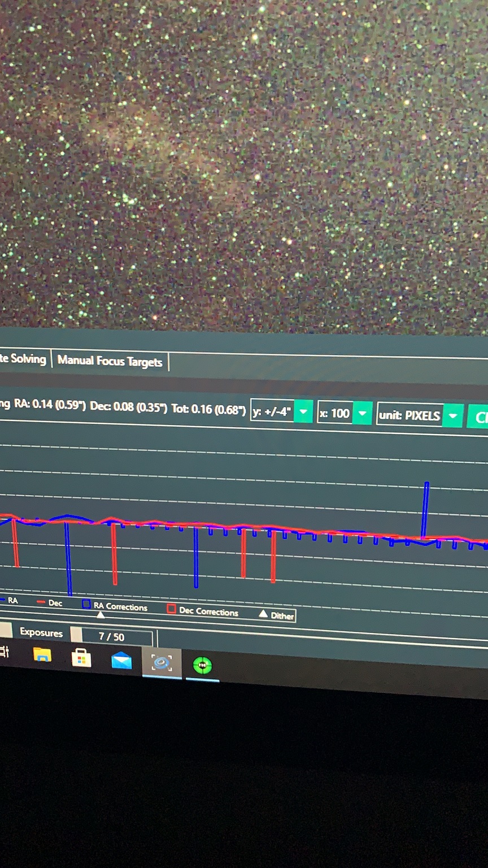The width and height of the screenshot is (488, 868).
Task: Click the Dec: 0.08 (0.35") RMS value
Action: pyautogui.click(x=129, y=407)
